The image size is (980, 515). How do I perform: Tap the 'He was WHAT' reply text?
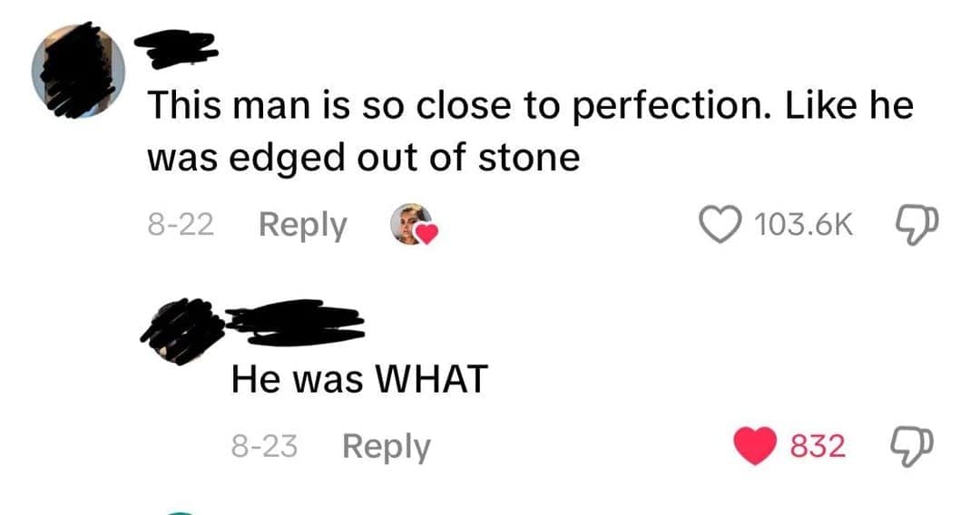359,379
